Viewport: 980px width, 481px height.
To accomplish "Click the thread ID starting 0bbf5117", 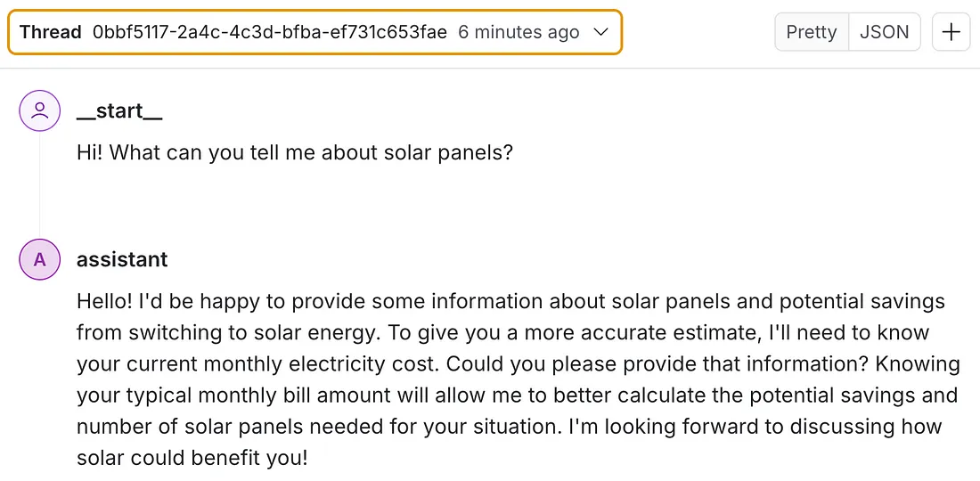I will [x=269, y=32].
